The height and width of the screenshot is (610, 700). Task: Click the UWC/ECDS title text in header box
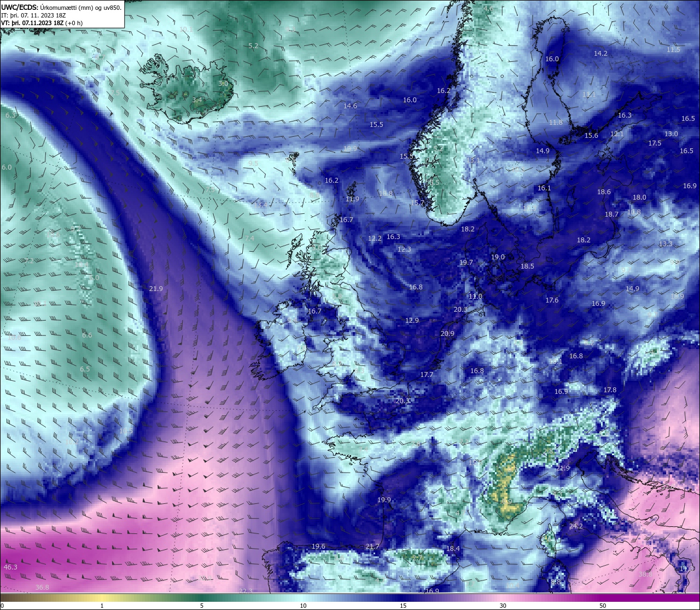tap(19, 8)
